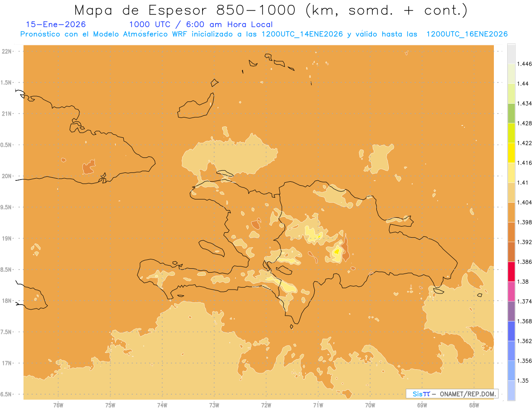The height and width of the screenshot is (411, 532).
Task: Click the longitude label '75W'
Action: (x=110, y=405)
